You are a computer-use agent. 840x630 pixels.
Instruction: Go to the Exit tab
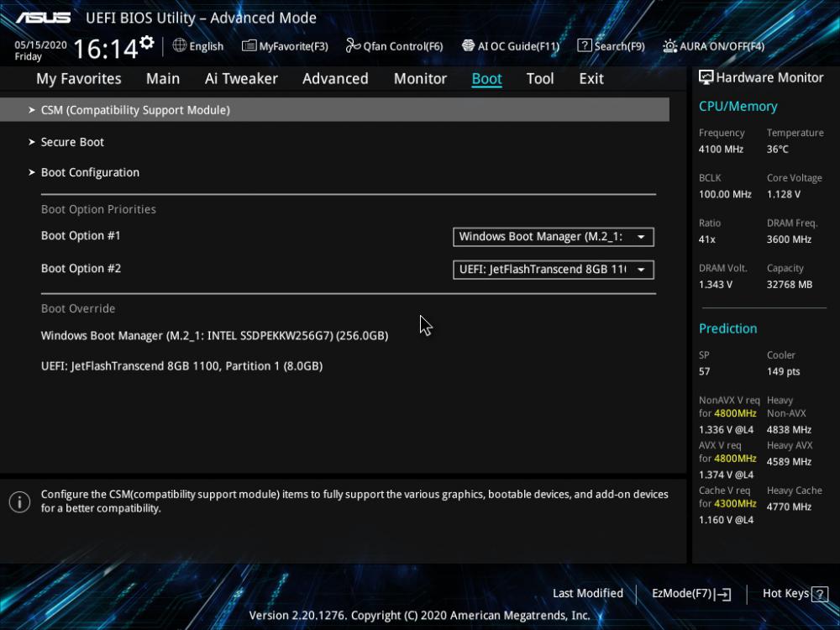591,79
